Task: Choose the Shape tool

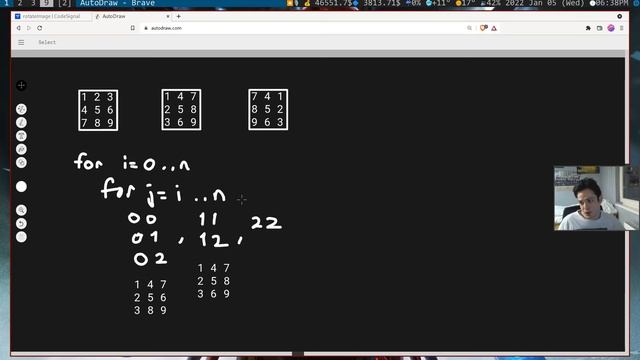Action: [x=21, y=162]
